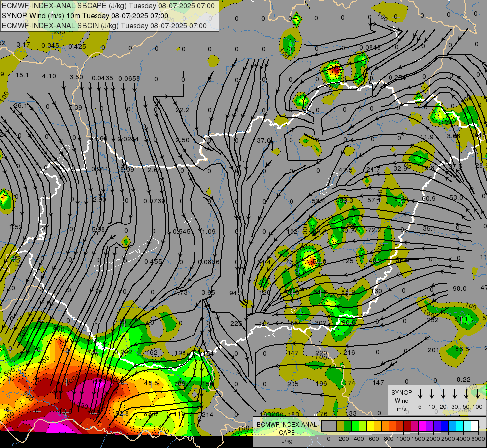This screenshot has height=448, width=487.
Task: Click the 20 m/s wind arrow in the SYNOP legend
Action: 443,393
